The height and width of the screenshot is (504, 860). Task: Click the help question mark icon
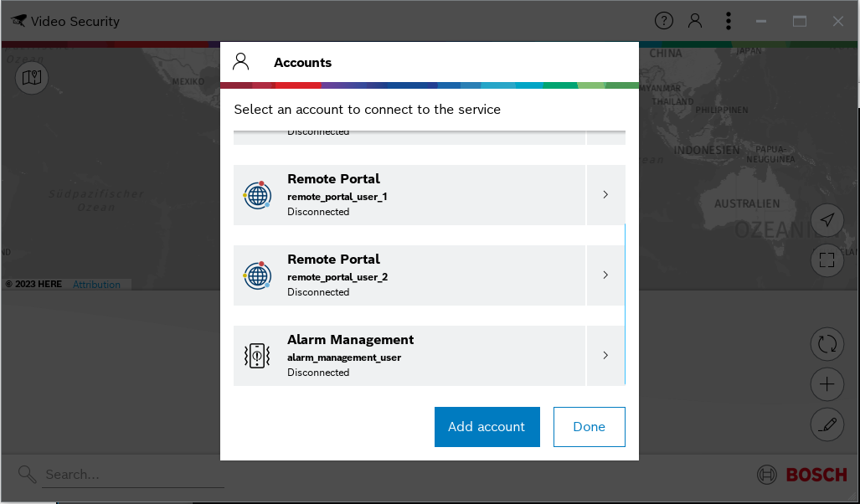click(x=664, y=21)
